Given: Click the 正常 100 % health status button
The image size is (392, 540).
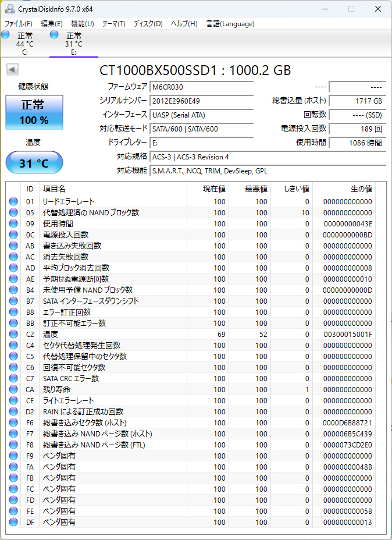Looking at the screenshot, I should (34, 112).
